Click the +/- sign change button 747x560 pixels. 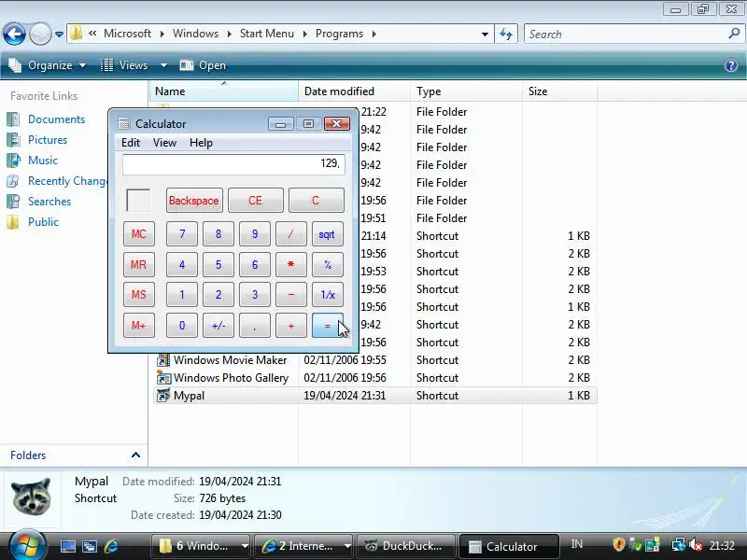pos(218,325)
